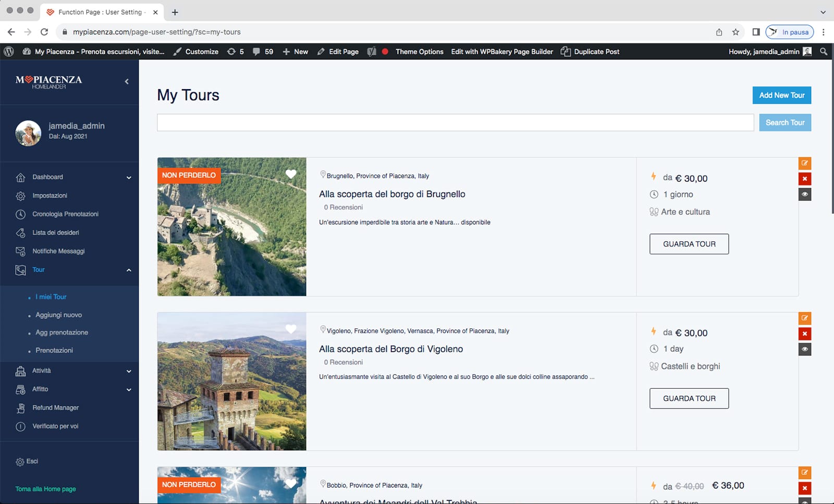
Task: Open the Howdy, jamedia_admin account menu
Action: coord(770,52)
